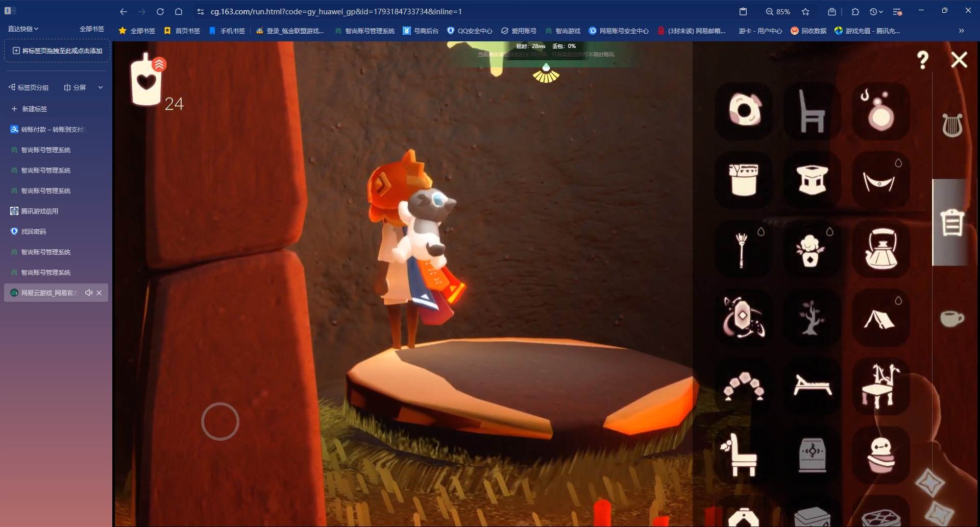Show more bookmarks overflow chevron
The width and height of the screenshot is (980, 527).
961,31
